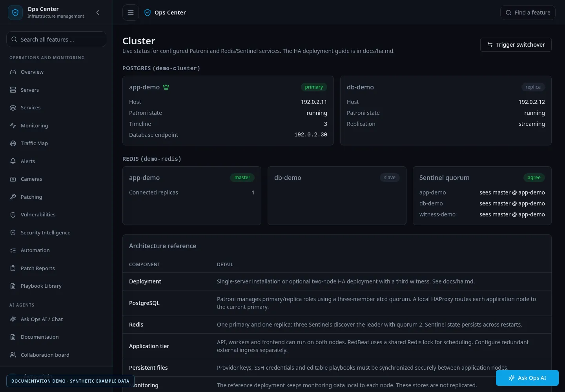Click the Patching wrench icon
Screen dimensions: 565x392
(13, 197)
